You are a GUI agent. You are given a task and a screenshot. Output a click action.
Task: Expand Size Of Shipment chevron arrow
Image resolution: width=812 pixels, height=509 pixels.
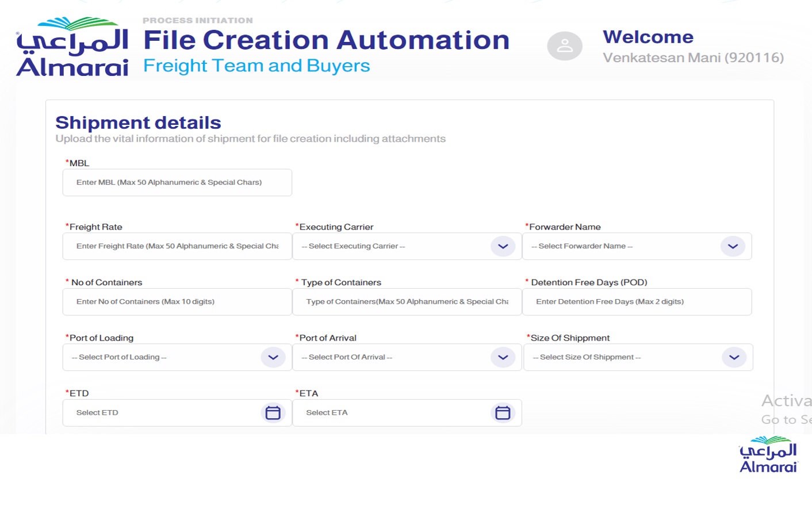734,357
